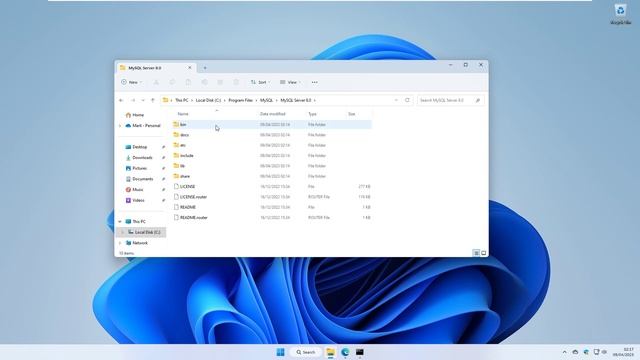
Task: Click Program Files in the breadcrumb
Action: 240,100
